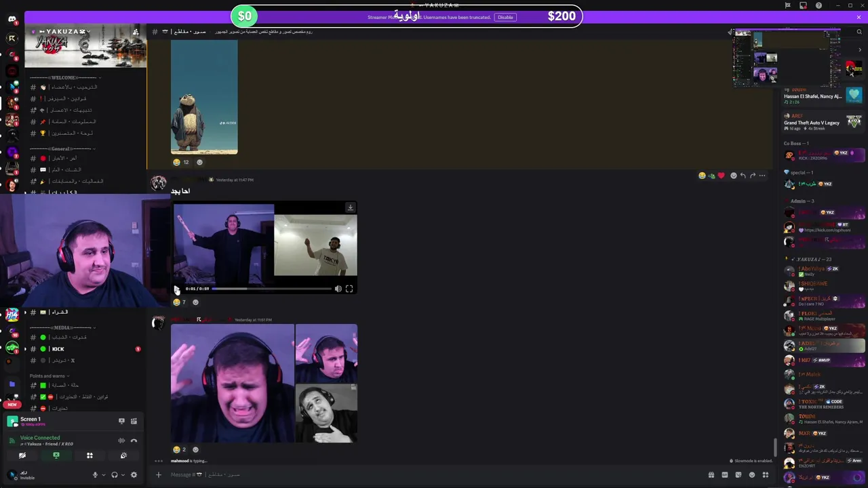Click the message input box
This screenshot has width=868, height=488.
tap(434, 475)
